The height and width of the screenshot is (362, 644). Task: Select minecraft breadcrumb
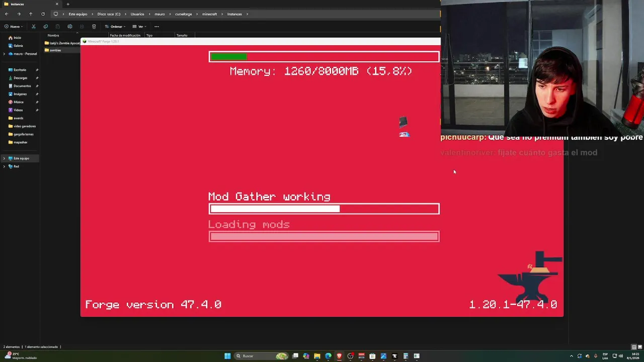210,14
